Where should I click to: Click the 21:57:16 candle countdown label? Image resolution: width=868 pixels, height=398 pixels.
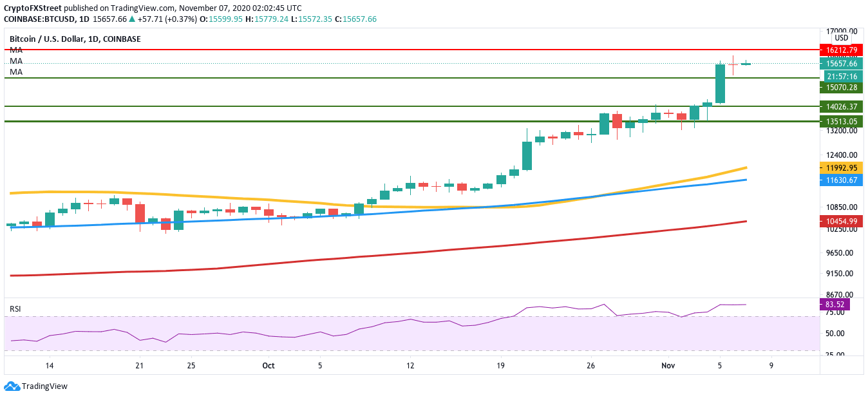point(841,76)
